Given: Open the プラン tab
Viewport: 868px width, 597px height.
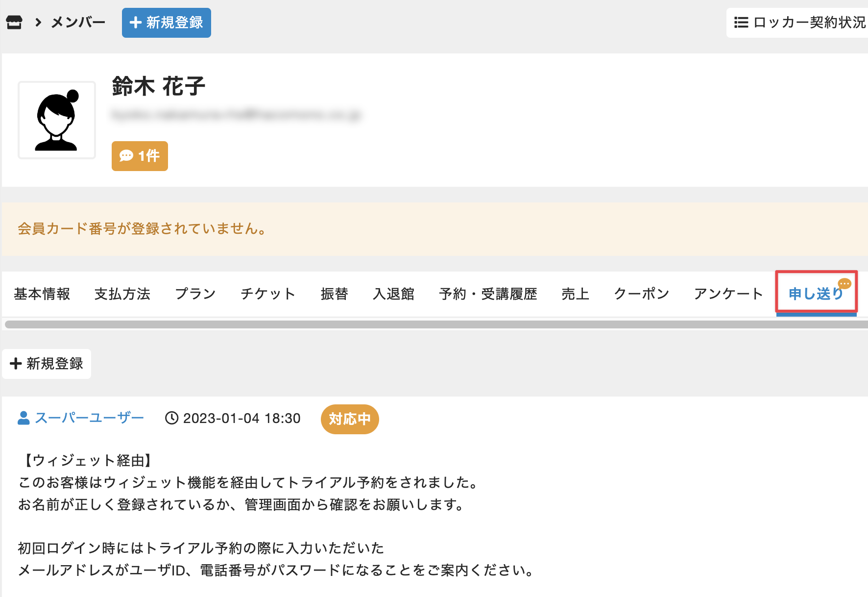Looking at the screenshot, I should pos(195,294).
